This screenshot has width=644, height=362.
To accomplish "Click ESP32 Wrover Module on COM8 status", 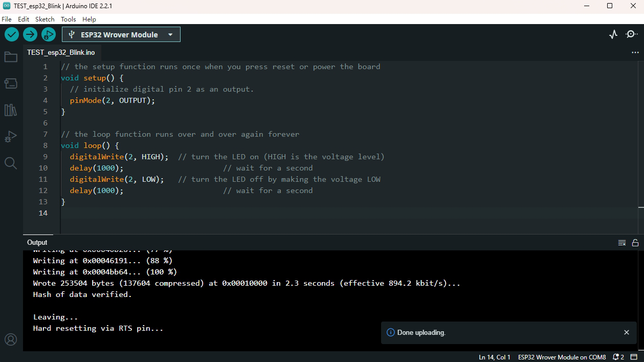I will pos(562,357).
